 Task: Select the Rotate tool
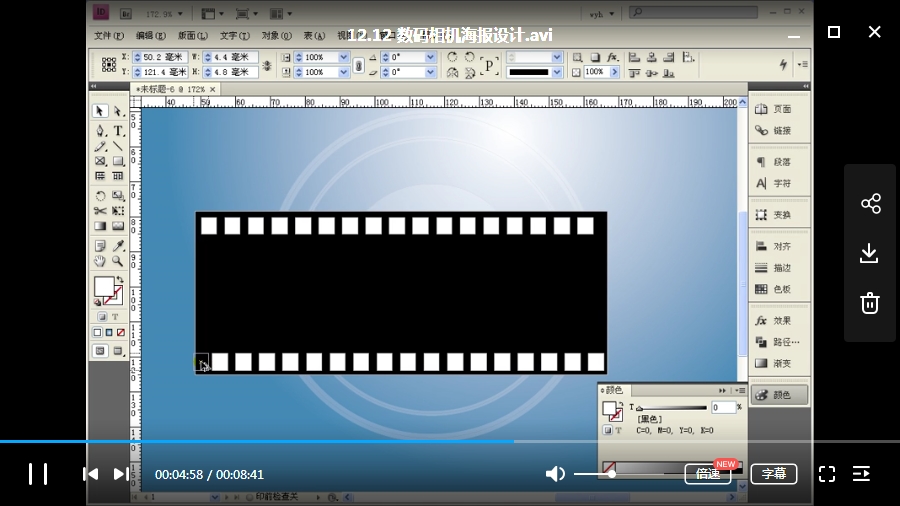coord(100,196)
